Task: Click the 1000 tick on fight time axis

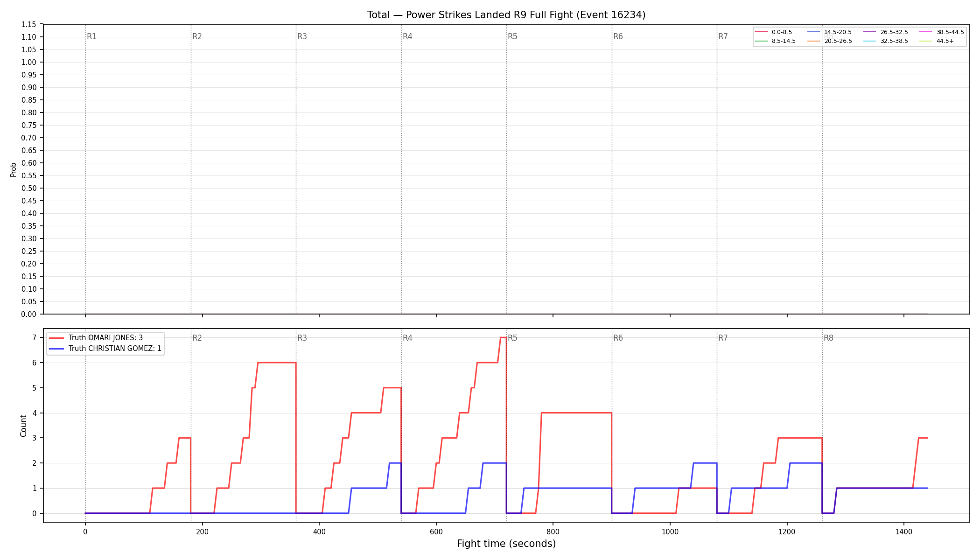Action: click(x=670, y=531)
